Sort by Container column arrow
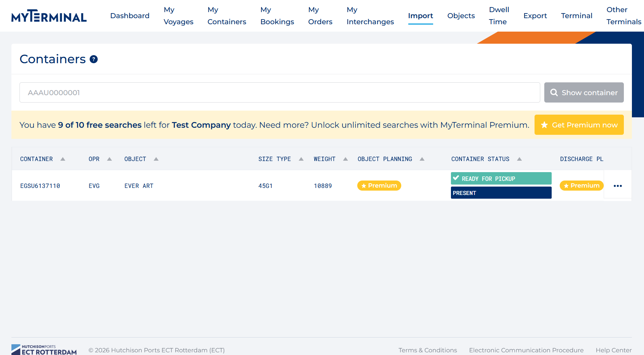The image size is (644, 355). [63, 159]
